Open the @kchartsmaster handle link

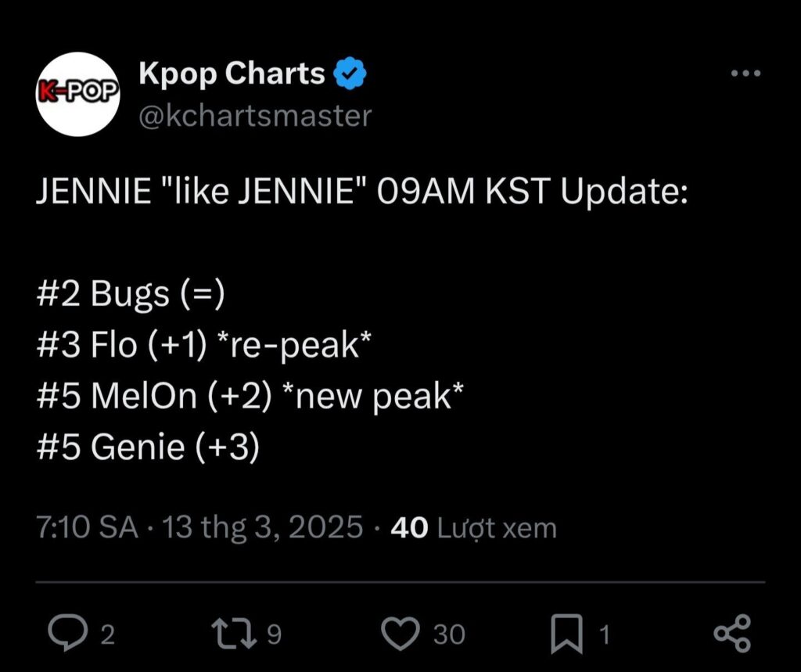(x=255, y=116)
